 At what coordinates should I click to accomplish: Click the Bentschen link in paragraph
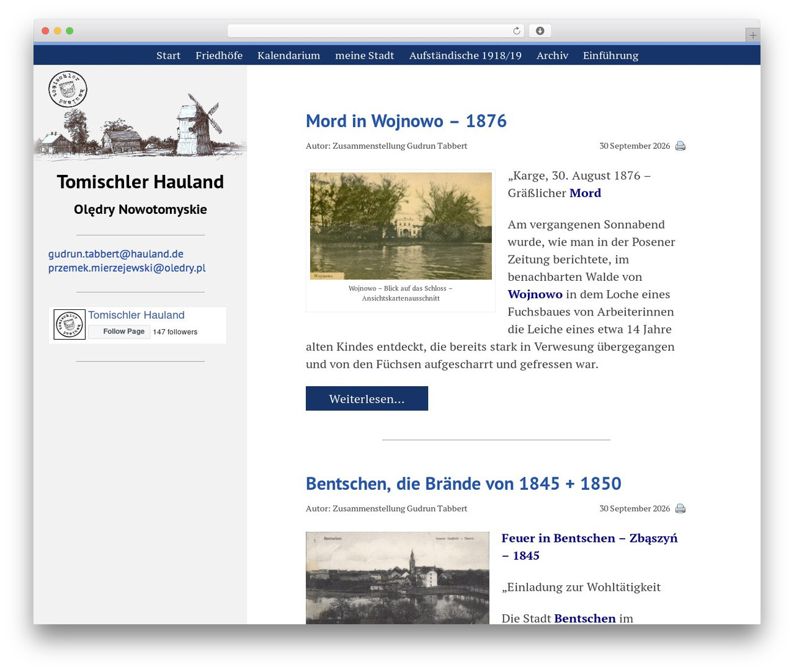pyautogui.click(x=585, y=619)
